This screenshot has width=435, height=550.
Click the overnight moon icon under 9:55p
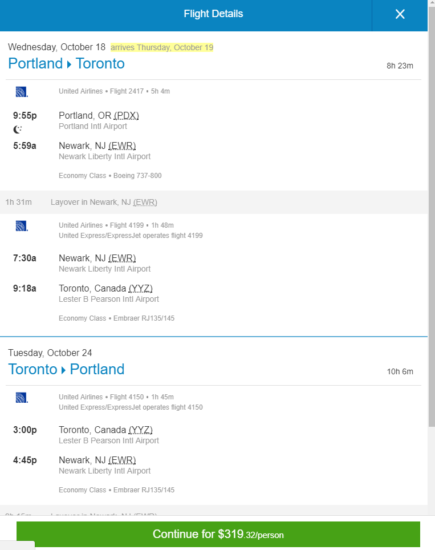pyautogui.click(x=17, y=130)
